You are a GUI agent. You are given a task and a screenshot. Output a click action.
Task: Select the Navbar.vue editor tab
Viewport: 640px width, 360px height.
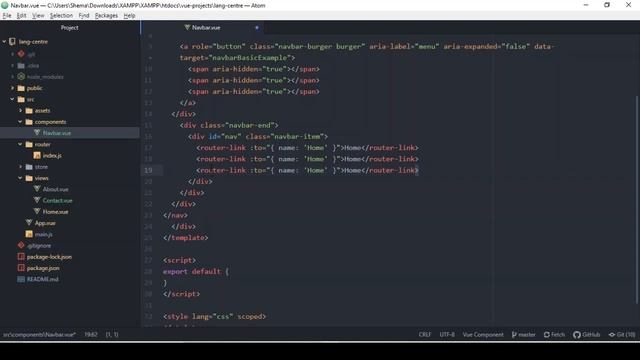(202, 27)
